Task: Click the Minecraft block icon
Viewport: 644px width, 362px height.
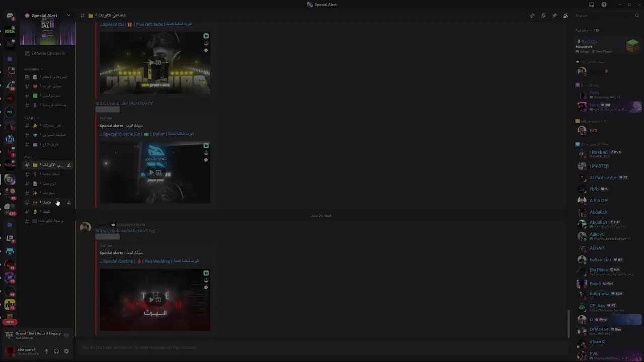Action: point(632,46)
